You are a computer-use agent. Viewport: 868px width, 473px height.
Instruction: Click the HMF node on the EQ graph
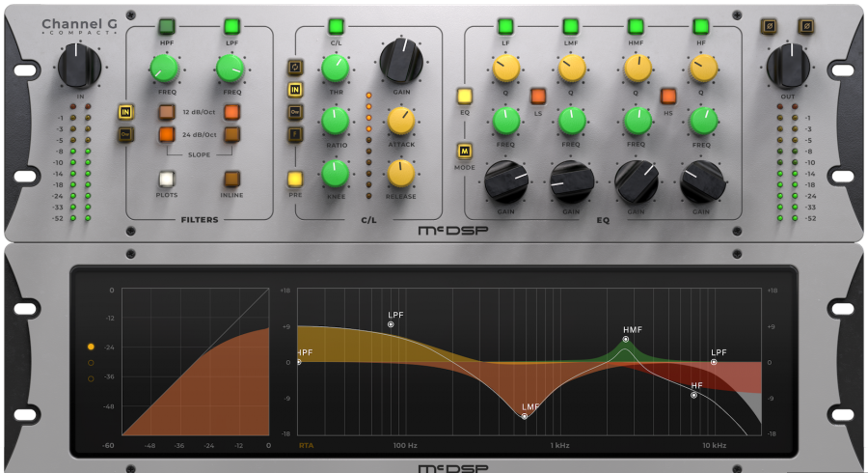tap(626, 339)
